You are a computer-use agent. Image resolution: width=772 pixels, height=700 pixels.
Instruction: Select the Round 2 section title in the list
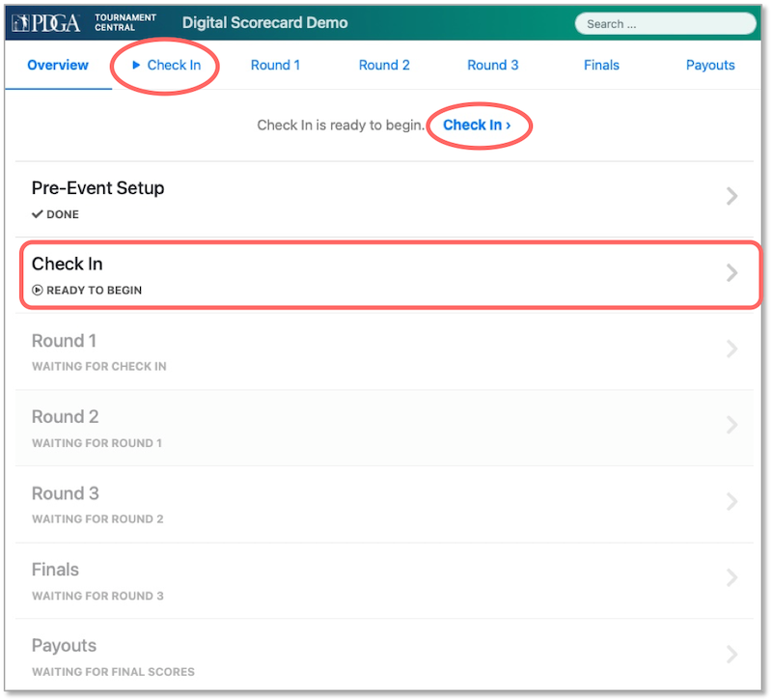point(65,417)
